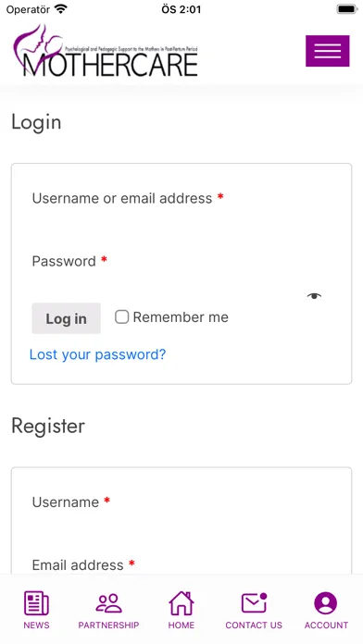Select the ACCOUNT tab label
363x644 pixels.
click(326, 625)
